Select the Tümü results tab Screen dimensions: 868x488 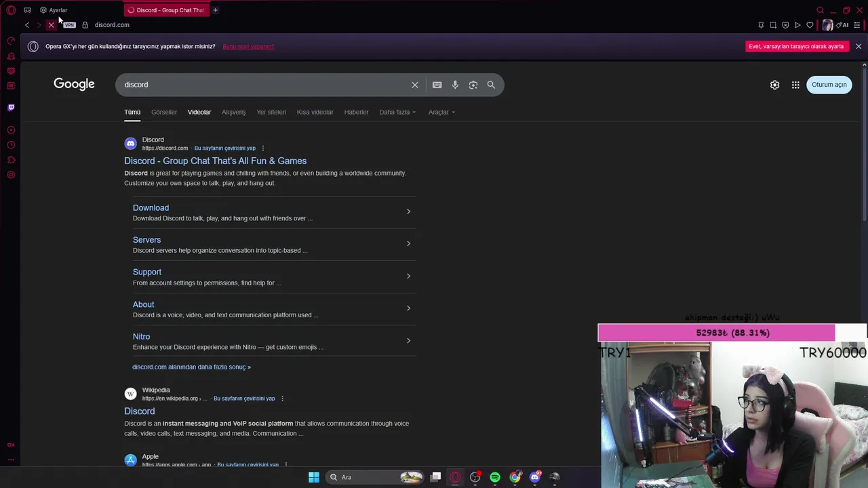(x=132, y=113)
